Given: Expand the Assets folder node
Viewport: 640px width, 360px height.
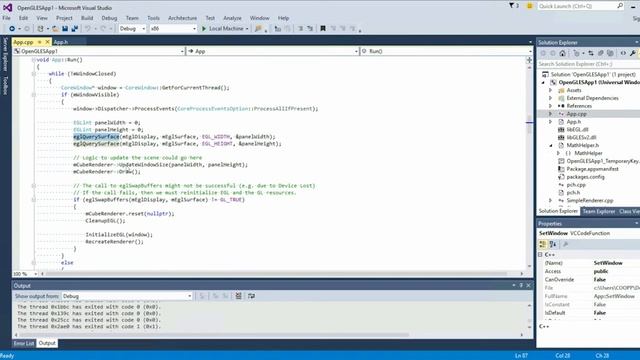Looking at the screenshot, I should point(551,90).
